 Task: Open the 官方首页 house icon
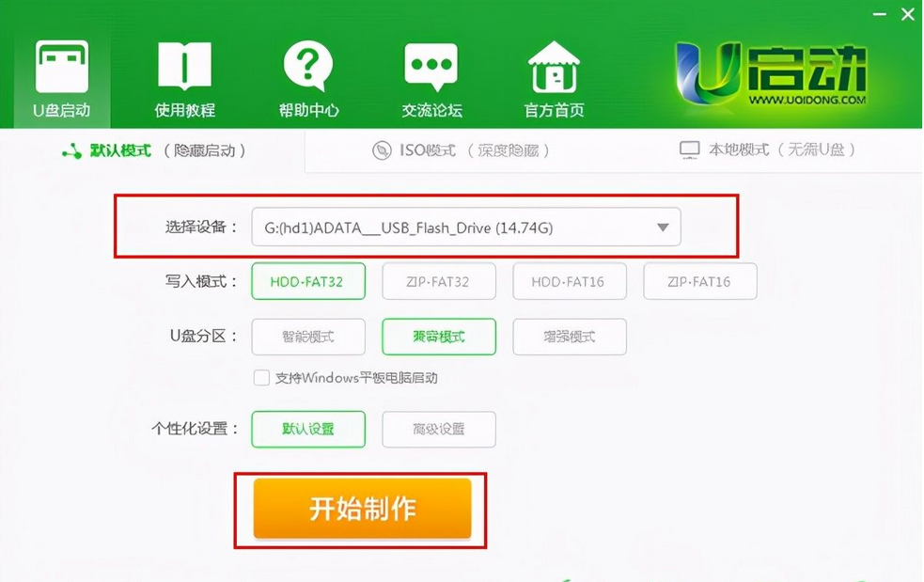(x=554, y=67)
